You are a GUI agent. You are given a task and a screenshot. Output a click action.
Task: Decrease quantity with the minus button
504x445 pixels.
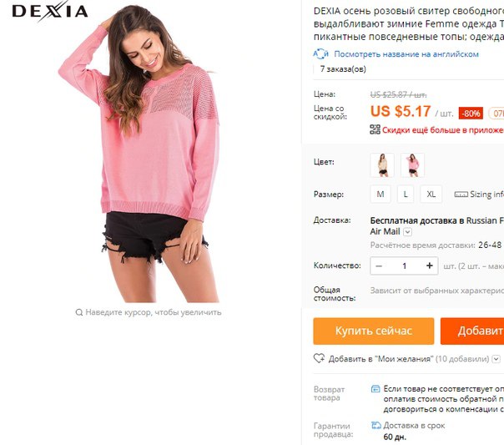point(379,265)
